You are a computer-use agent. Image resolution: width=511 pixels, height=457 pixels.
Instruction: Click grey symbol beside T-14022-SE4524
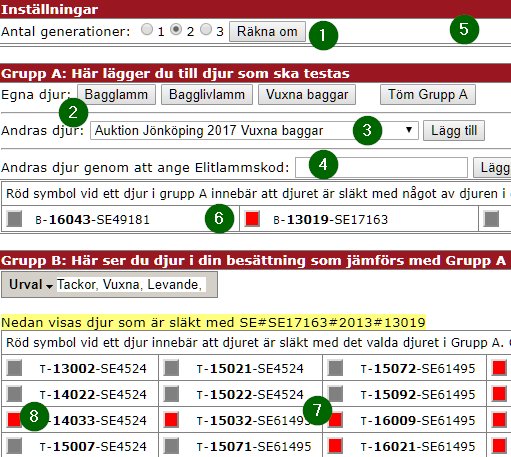click(14, 394)
